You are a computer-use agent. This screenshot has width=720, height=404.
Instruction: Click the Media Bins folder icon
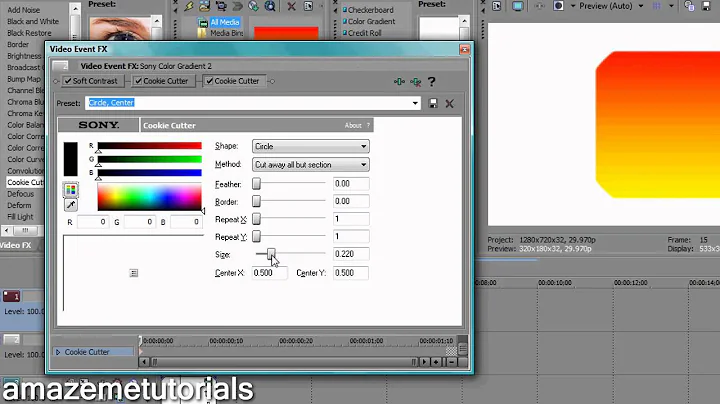pyautogui.click(x=202, y=33)
